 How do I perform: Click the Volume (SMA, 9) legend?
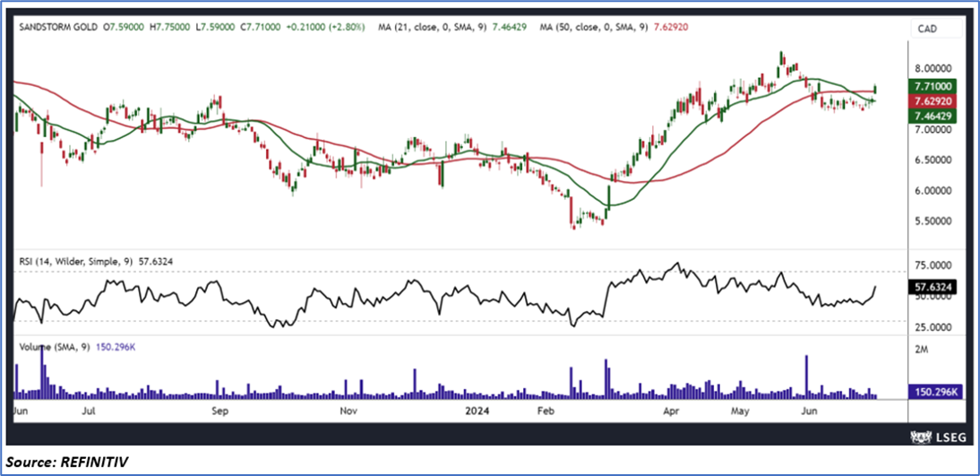[x=55, y=346]
